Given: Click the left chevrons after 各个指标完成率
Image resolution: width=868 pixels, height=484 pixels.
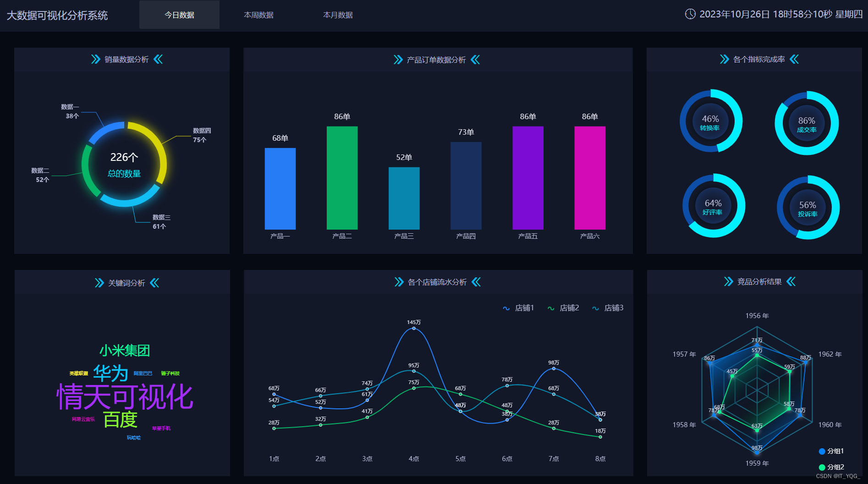Looking at the screenshot, I should tap(794, 59).
